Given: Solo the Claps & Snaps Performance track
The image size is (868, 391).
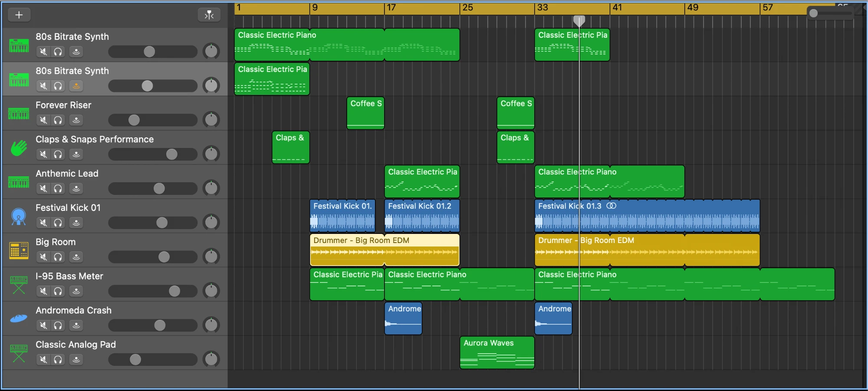Looking at the screenshot, I should pyautogui.click(x=58, y=154).
